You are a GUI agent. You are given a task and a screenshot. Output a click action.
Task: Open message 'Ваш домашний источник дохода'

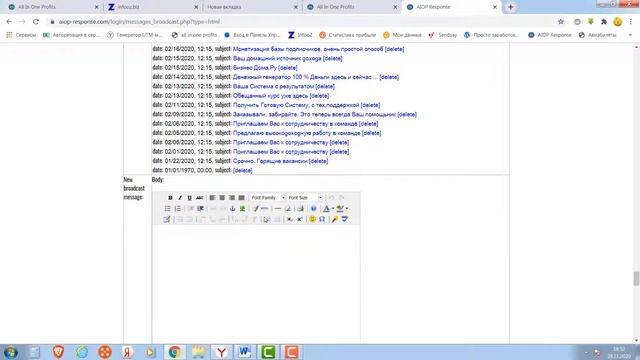point(277,58)
